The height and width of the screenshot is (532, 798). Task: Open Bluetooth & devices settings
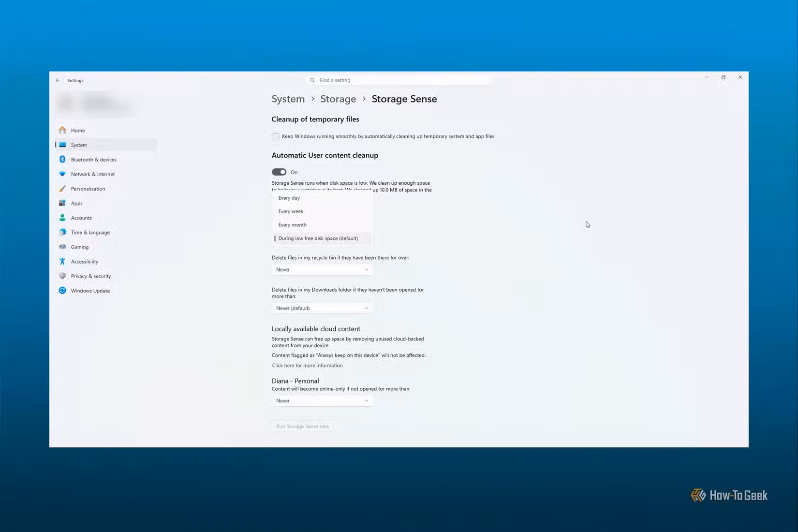click(x=106, y=159)
